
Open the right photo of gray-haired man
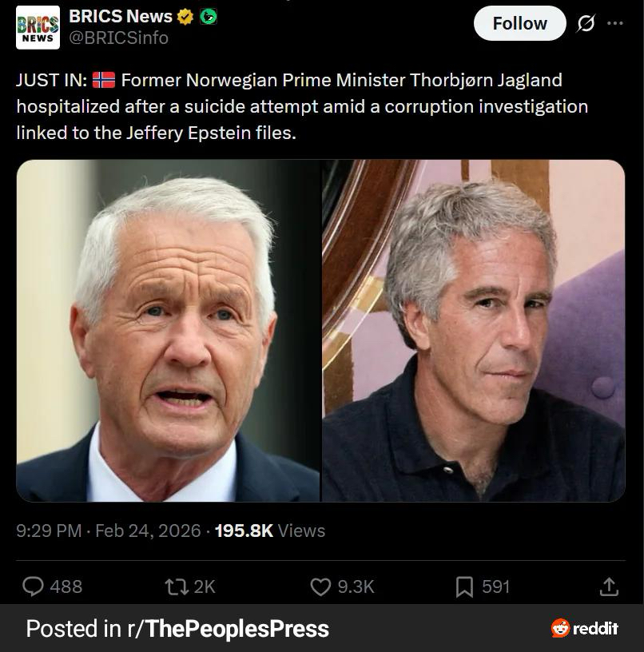474,331
